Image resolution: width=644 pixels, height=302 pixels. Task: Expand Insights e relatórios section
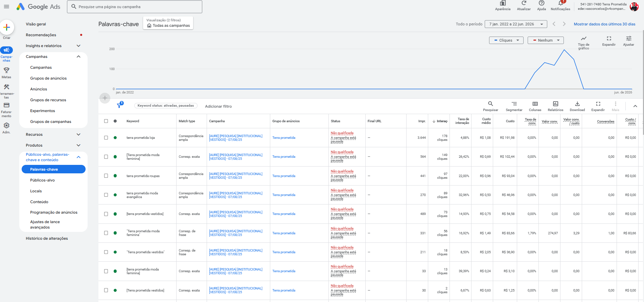tap(78, 46)
